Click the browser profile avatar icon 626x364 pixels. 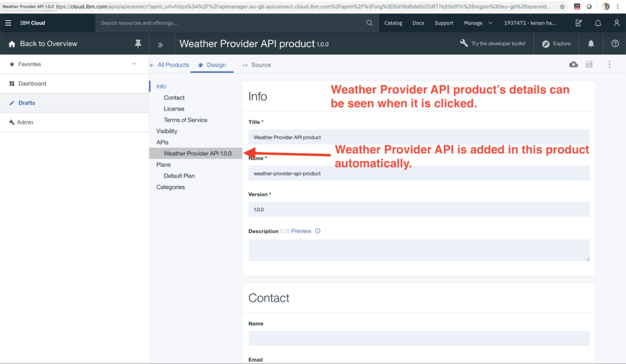[x=606, y=6]
